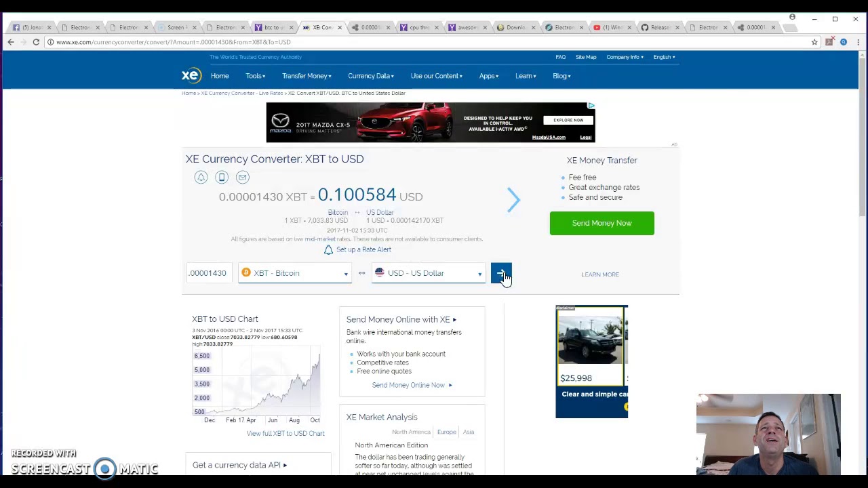Screen dimensions: 868x488
Task: Close the active XE converter tab
Action: point(340,28)
